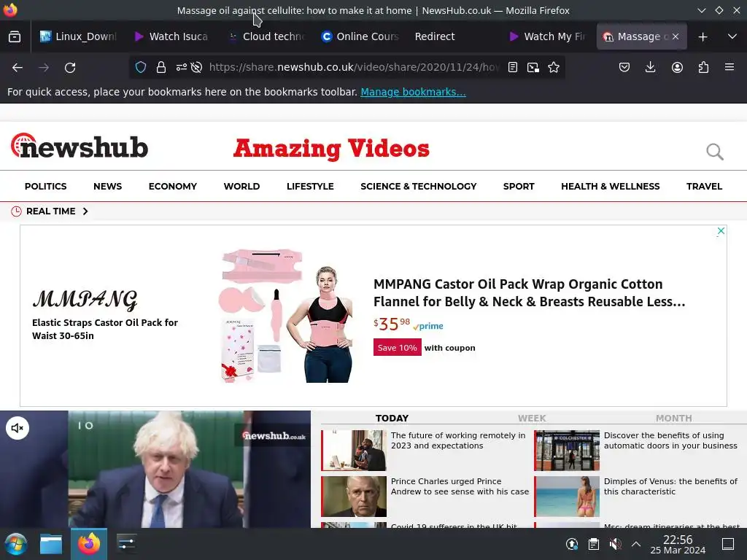The image size is (747, 560).
Task: Click the newshub logo
Action: [80, 146]
